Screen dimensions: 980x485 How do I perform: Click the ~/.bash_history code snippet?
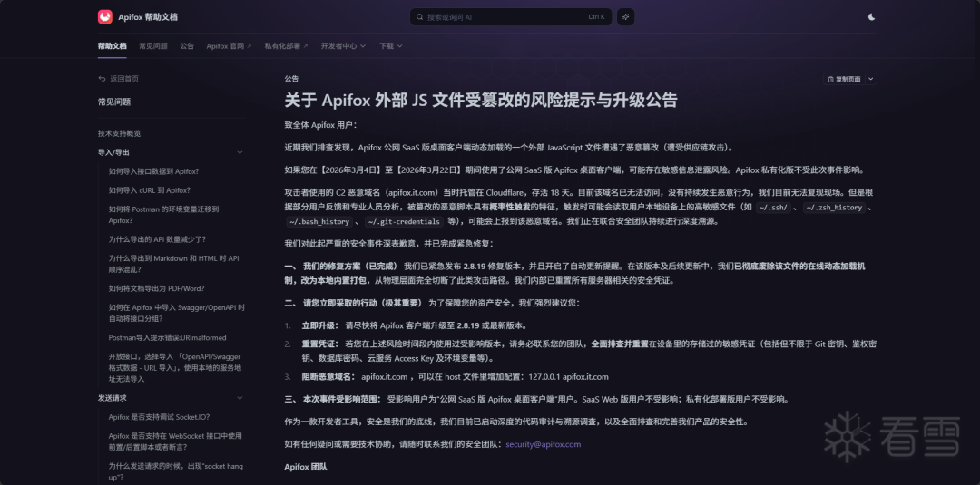tap(319, 221)
